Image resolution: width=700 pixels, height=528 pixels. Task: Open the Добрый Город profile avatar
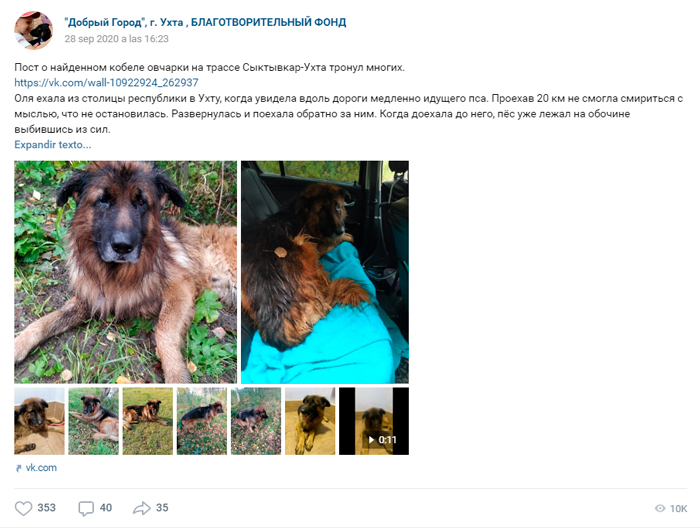[x=33, y=30]
